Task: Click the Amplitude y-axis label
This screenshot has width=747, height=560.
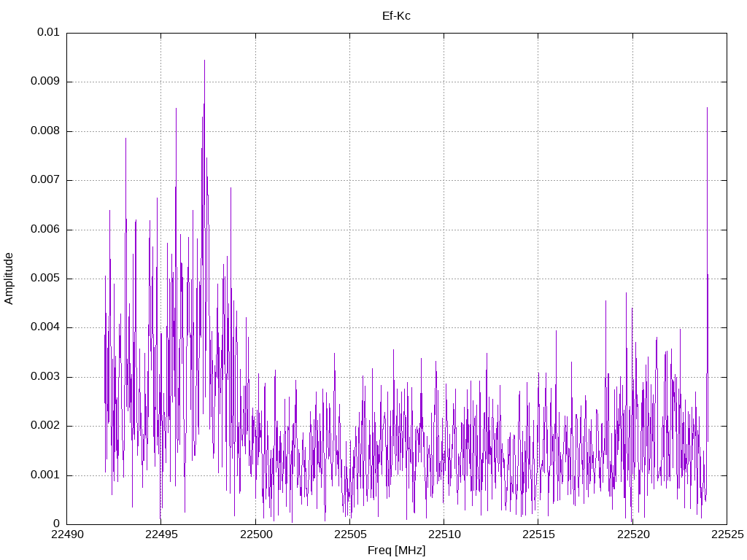Action: click(x=9, y=279)
